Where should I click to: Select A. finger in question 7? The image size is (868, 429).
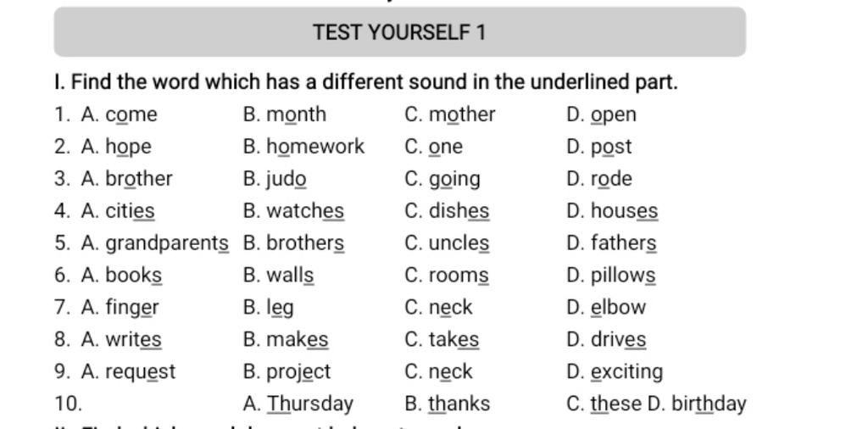pyautogui.click(x=120, y=307)
